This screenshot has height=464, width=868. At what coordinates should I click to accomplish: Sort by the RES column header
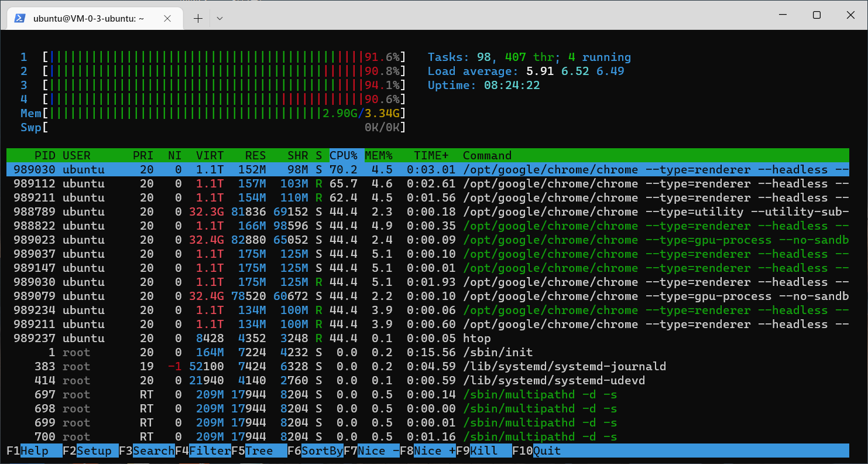(255, 155)
